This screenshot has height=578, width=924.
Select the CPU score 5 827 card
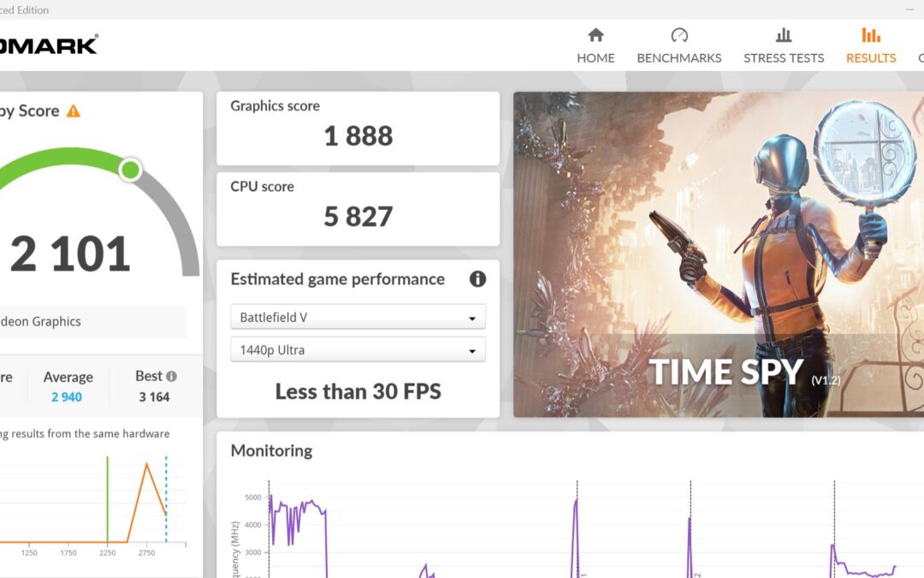[358, 209]
